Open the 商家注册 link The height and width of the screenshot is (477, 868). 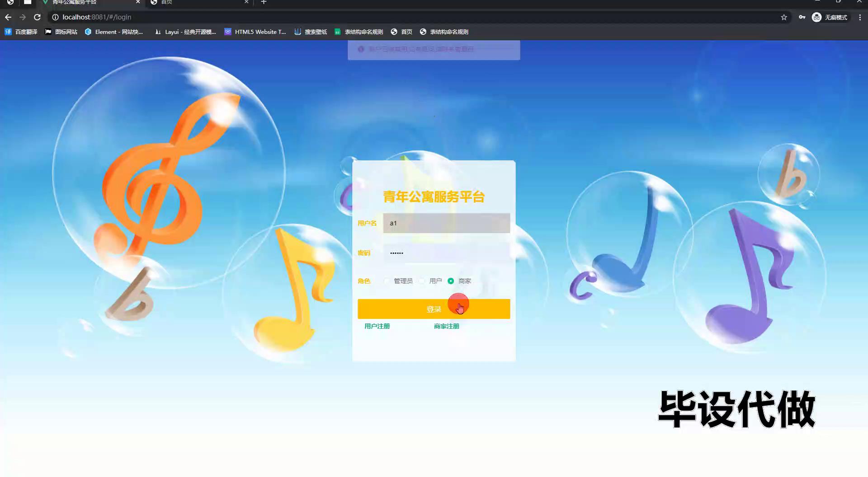click(x=446, y=326)
